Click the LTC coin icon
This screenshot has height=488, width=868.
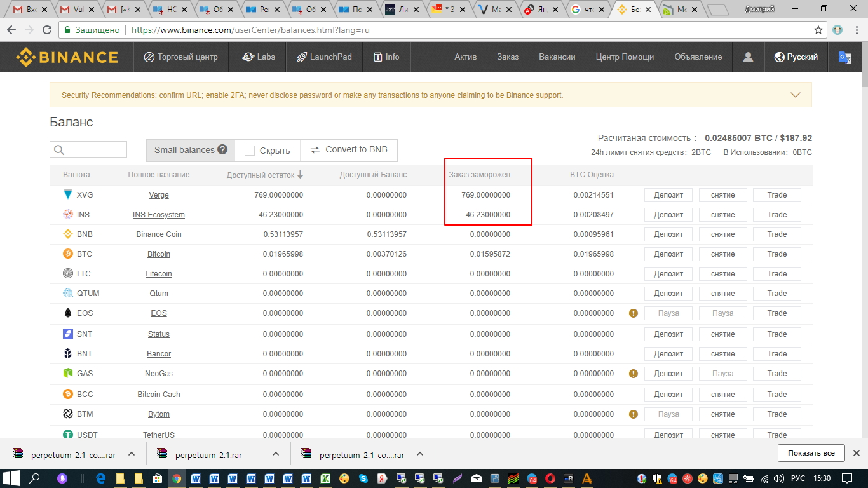click(x=68, y=274)
